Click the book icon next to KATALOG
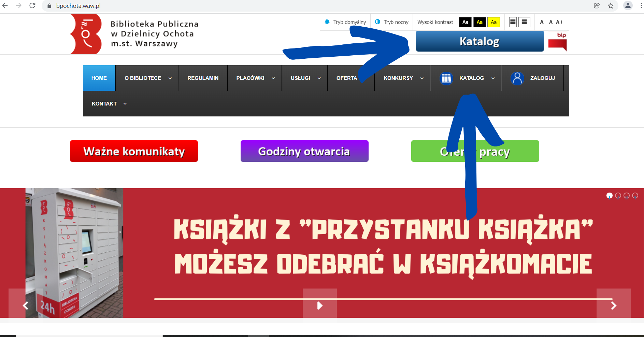This screenshot has width=644, height=337. pyautogui.click(x=446, y=78)
